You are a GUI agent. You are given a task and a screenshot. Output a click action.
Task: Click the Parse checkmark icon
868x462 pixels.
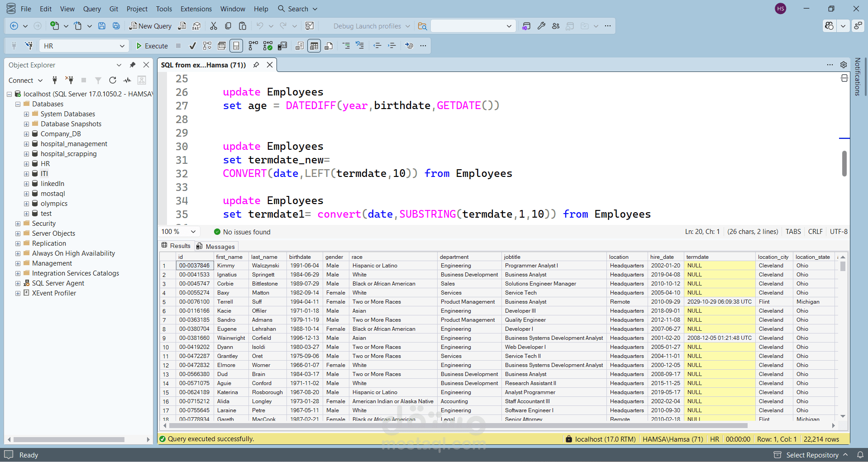point(193,46)
